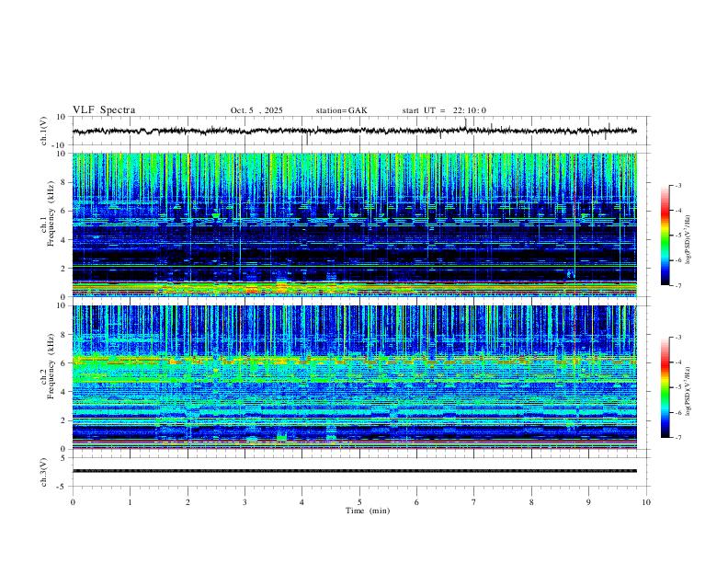The image size is (728, 563).
Task: Click the ch.3(V) axis label
Action: pos(44,472)
